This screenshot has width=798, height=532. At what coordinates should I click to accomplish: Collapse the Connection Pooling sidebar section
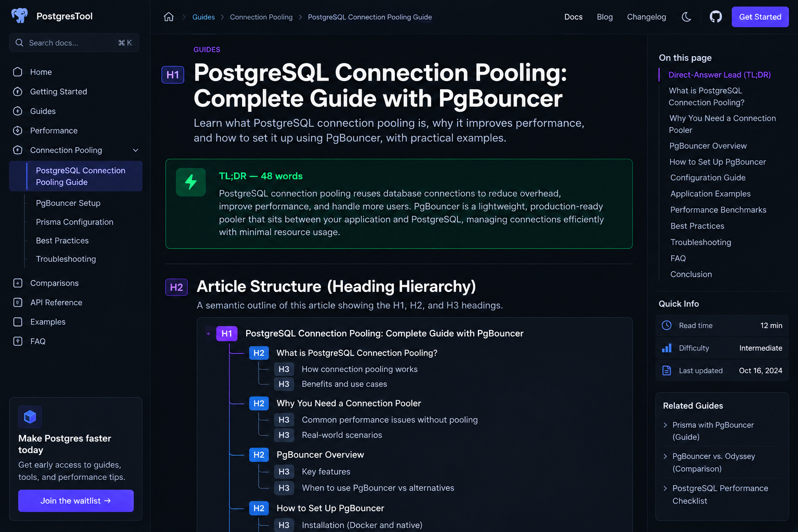pos(136,150)
